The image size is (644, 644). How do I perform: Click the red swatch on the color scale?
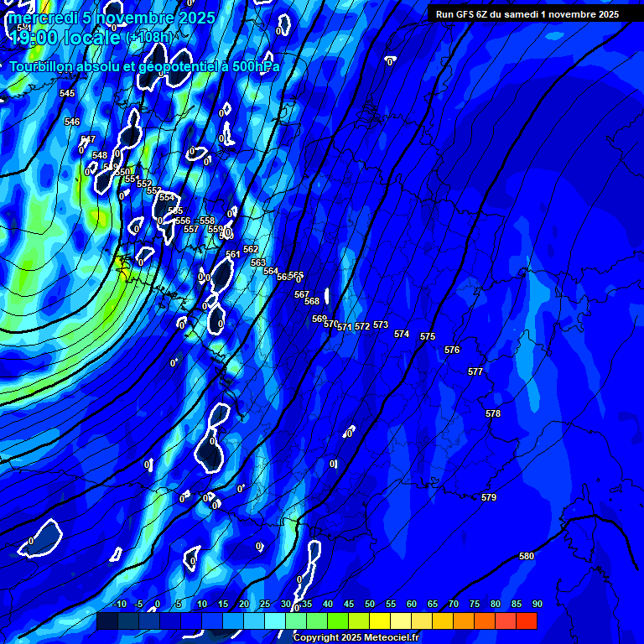click(527, 621)
